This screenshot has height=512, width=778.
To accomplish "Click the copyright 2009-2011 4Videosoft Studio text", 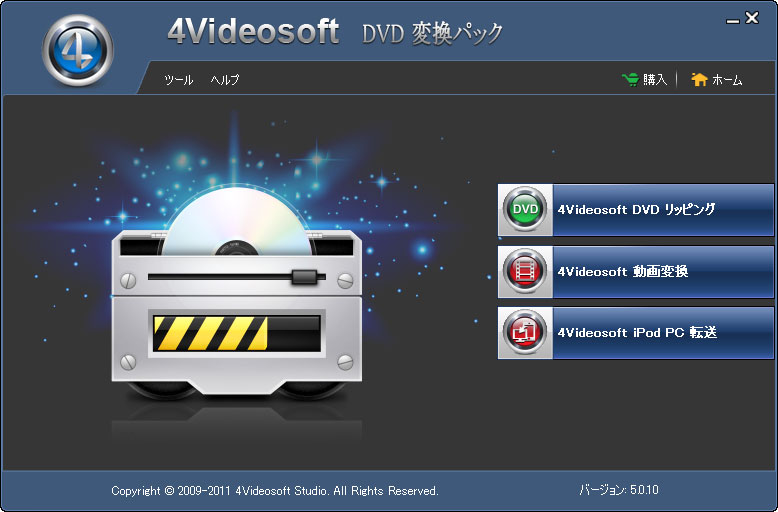I will 275,491.
